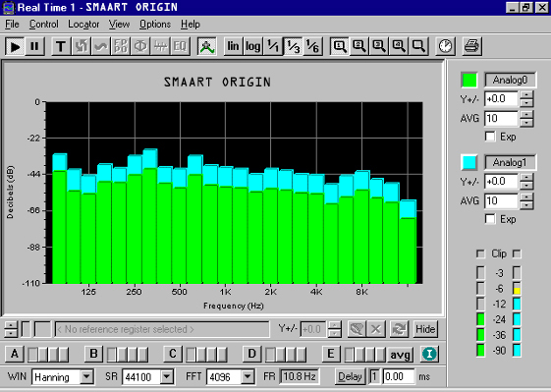551x392 pixels.
Task: Open the FFT 4096 size dropdown
Action: pyautogui.click(x=248, y=377)
